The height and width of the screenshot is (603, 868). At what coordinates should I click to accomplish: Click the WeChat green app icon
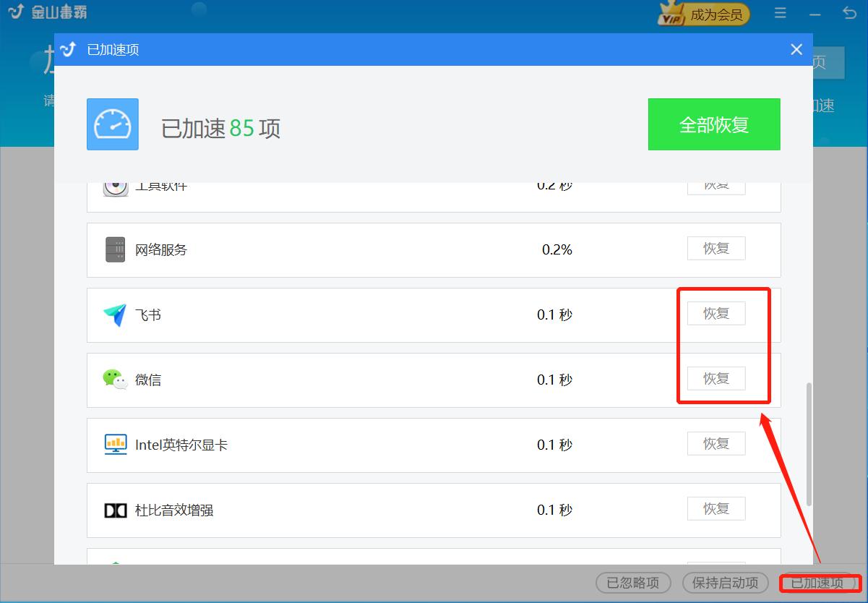pos(115,380)
